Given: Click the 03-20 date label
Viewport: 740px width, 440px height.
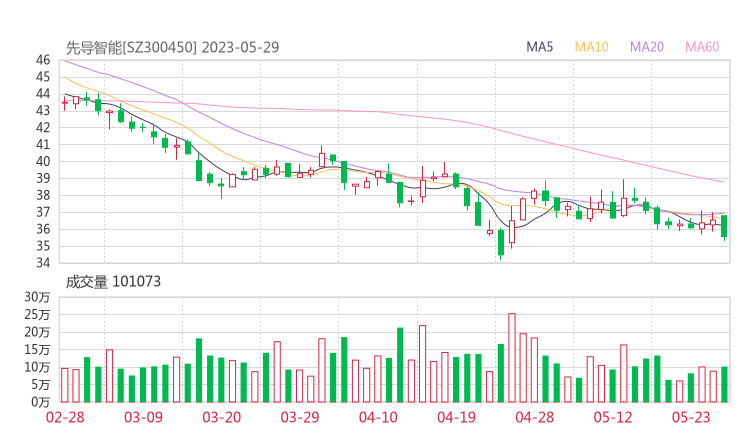Looking at the screenshot, I should click(222, 417).
